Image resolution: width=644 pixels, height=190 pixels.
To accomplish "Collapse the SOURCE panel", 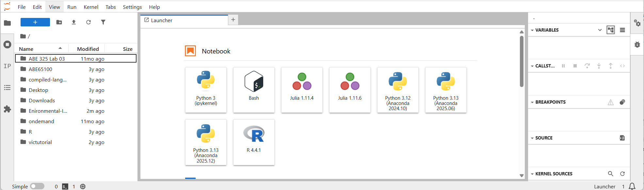I will click(532, 138).
